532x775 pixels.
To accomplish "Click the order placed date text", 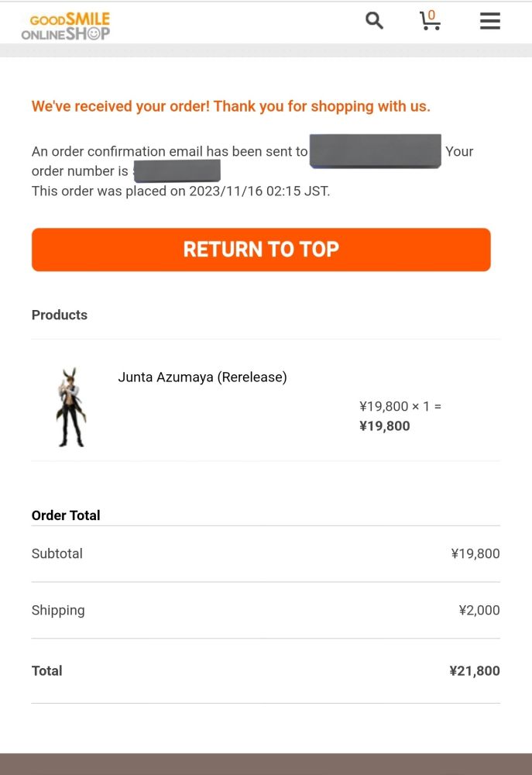I will [180, 191].
